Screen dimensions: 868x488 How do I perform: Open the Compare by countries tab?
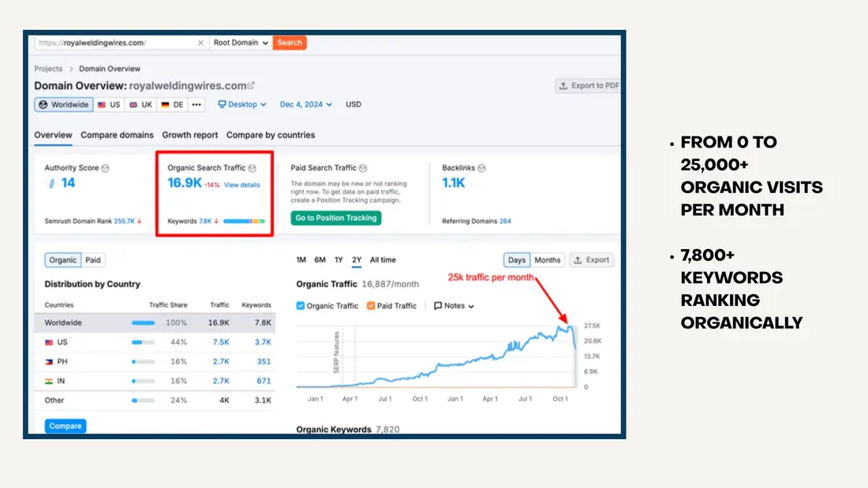coord(271,135)
